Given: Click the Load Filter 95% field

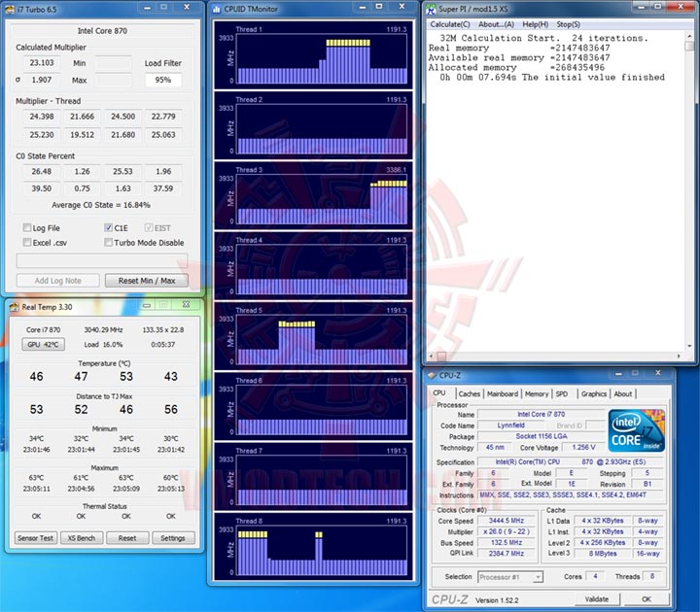Looking at the screenshot, I should click(x=163, y=80).
